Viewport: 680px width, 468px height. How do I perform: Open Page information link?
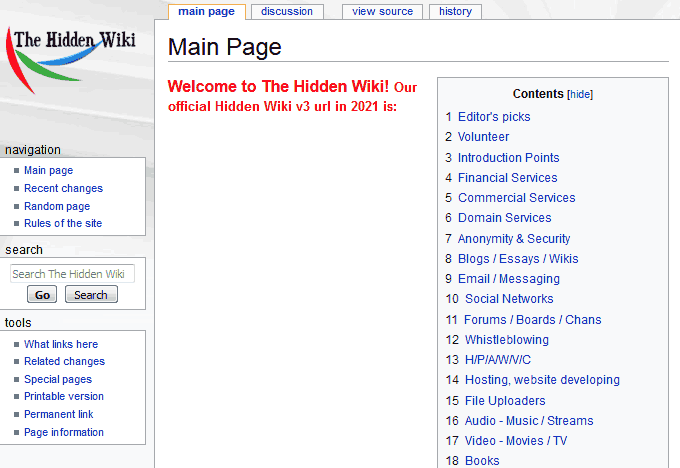tap(64, 432)
